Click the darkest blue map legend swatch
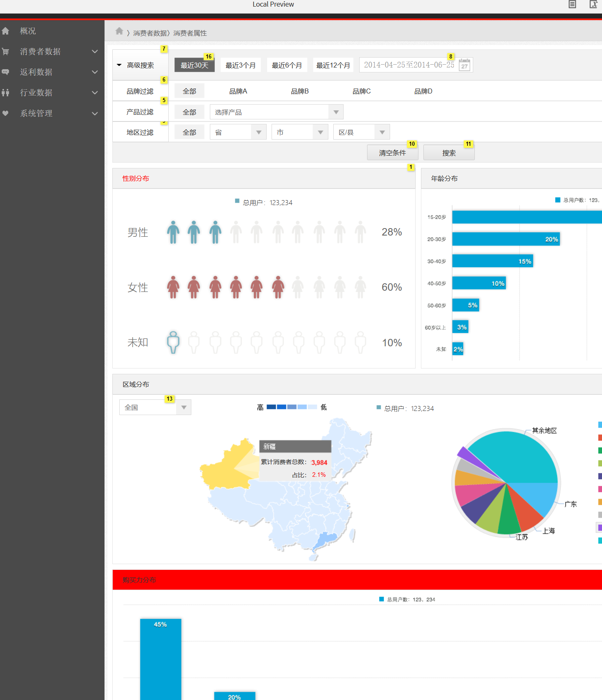Image resolution: width=602 pixels, height=700 pixels. (271, 407)
